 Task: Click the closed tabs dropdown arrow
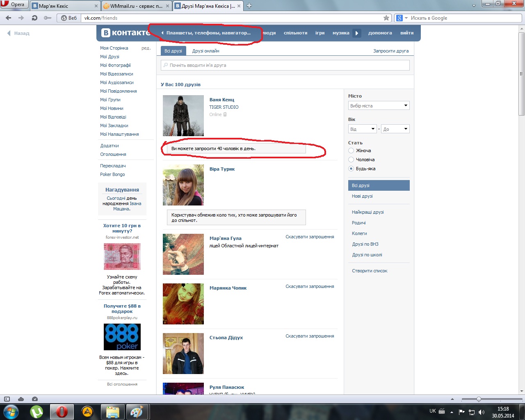click(474, 6)
